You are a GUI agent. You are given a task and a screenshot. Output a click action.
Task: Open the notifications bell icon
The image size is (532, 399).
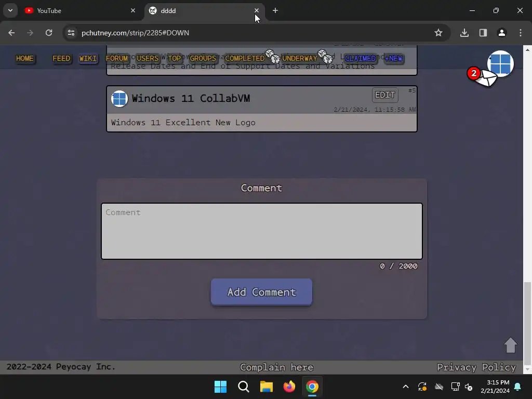click(x=518, y=387)
